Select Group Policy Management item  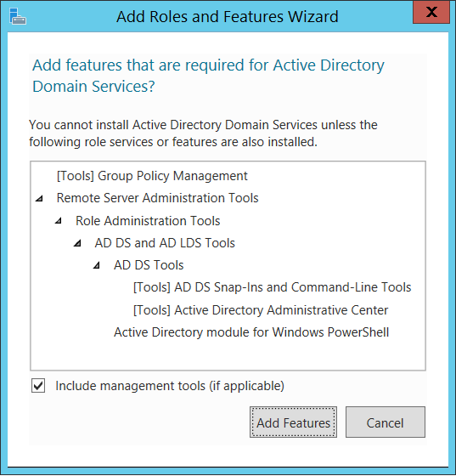[152, 176]
